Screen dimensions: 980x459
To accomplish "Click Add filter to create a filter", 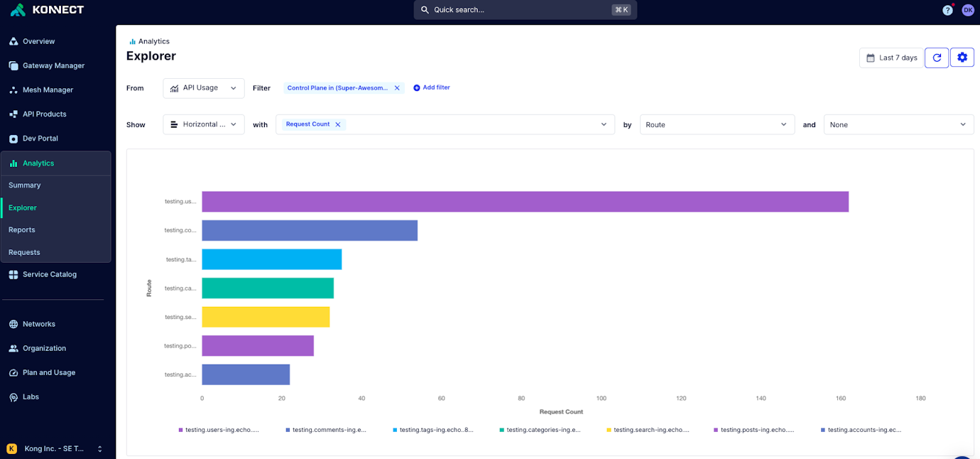I will coord(431,87).
